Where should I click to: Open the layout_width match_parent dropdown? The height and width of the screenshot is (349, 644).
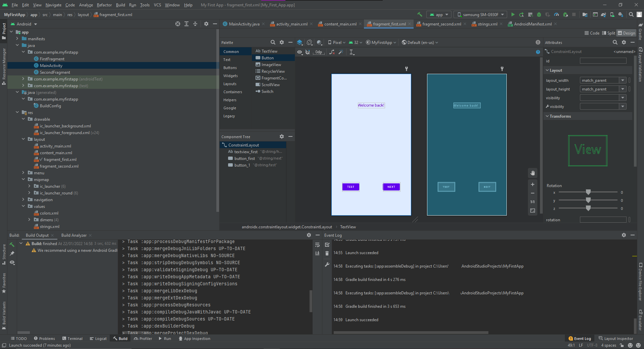point(623,80)
